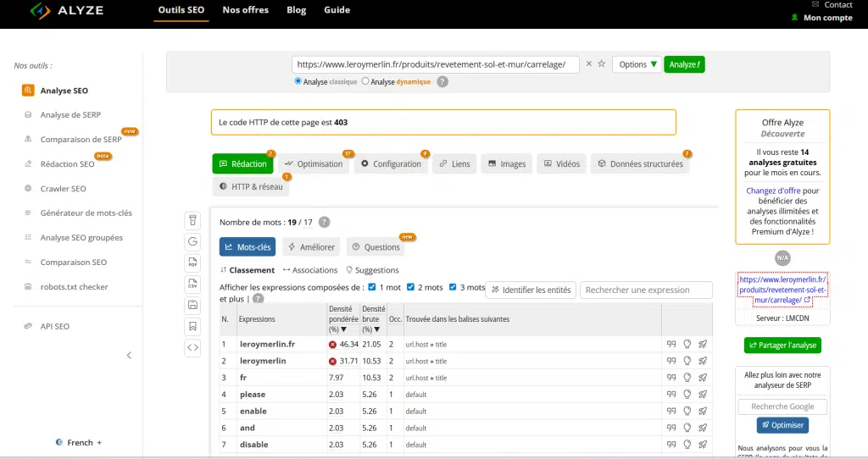Click the lightbulb icon in "leroymerlin" row

pos(687,361)
